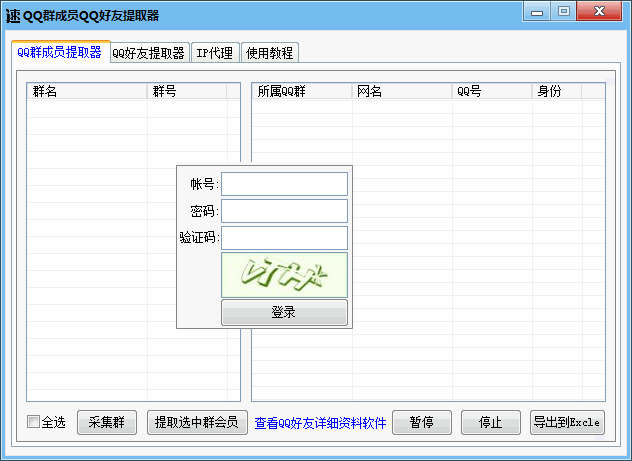
Task: Focus the 验证码 input field
Action: [x=284, y=238]
